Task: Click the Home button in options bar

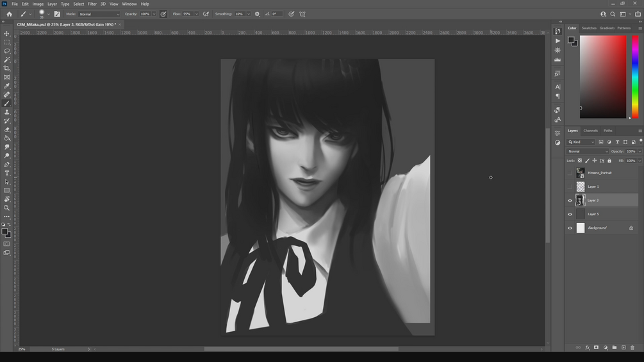Action: pos(9,14)
